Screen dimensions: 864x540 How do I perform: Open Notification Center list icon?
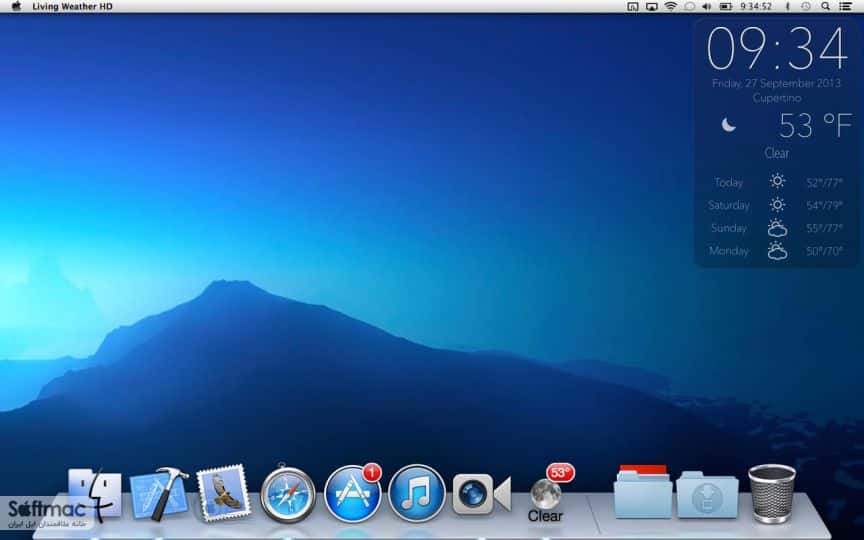coord(845,6)
